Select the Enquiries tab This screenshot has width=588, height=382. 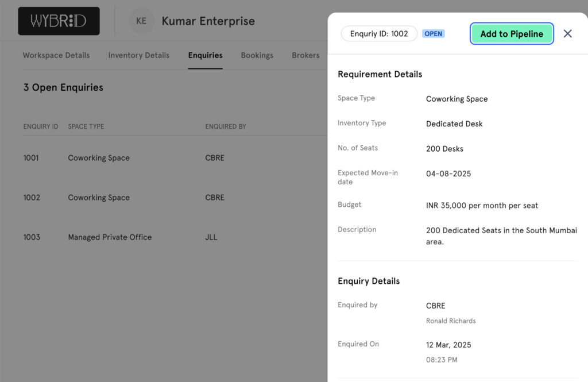[x=205, y=56]
